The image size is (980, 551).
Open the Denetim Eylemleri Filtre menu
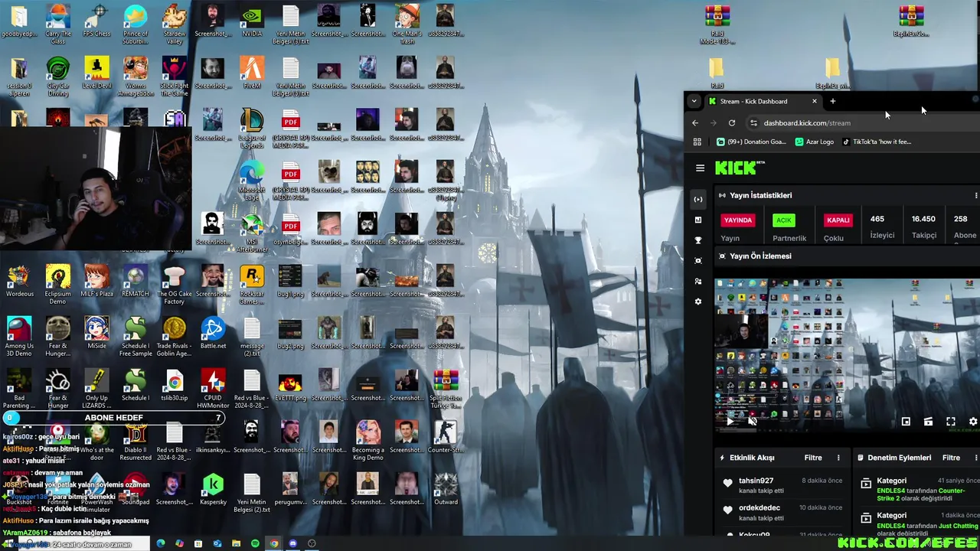coord(951,458)
